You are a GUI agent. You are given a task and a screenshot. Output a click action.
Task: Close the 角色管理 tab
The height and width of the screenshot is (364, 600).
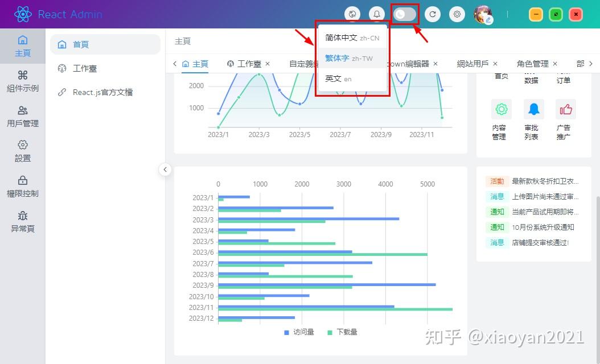click(555, 64)
